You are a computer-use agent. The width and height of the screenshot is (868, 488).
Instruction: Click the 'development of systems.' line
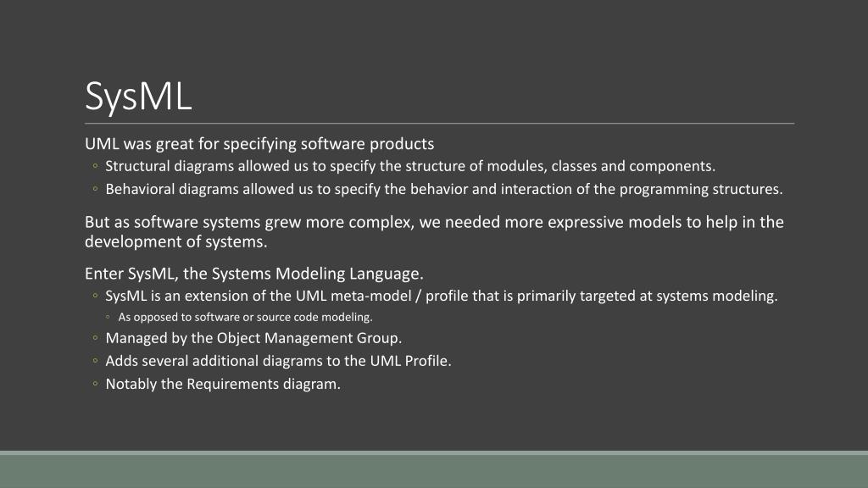coord(176,241)
